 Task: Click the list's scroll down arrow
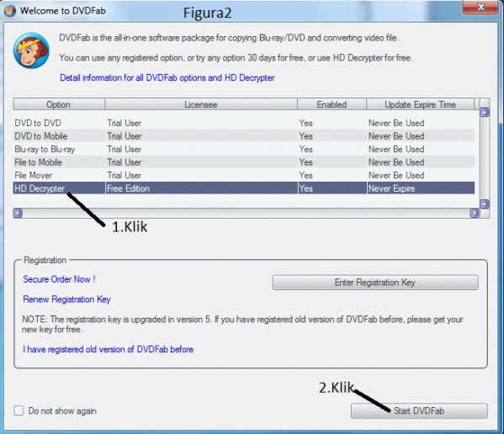(485, 204)
